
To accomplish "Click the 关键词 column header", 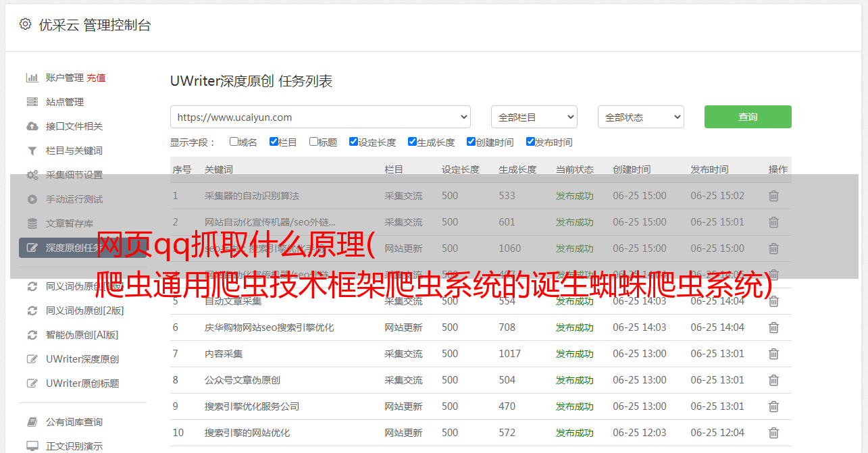I will click(x=219, y=169).
